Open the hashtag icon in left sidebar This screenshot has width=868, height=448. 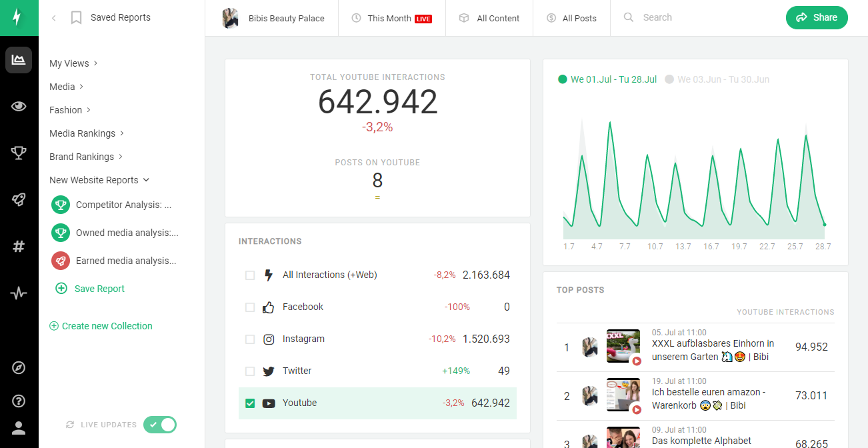[x=19, y=247]
